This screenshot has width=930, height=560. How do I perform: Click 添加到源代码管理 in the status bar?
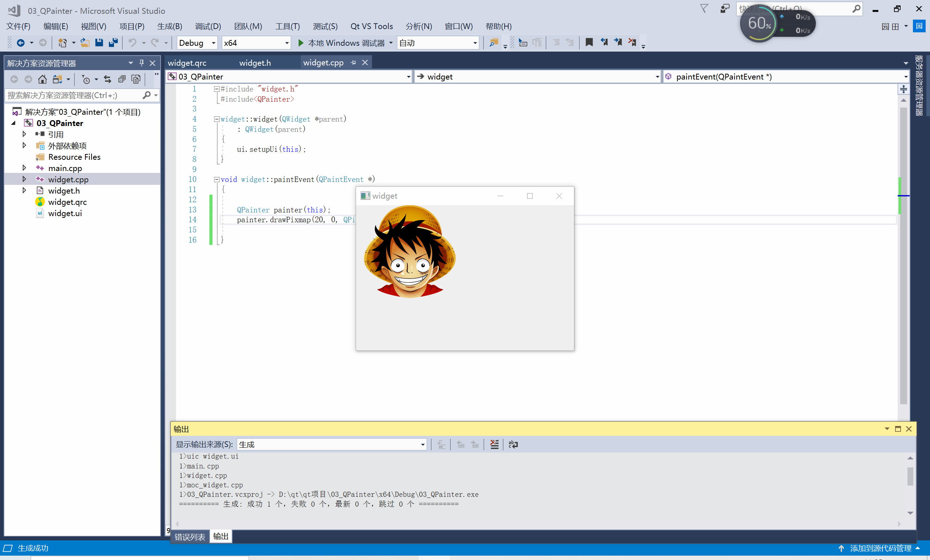[x=879, y=548]
